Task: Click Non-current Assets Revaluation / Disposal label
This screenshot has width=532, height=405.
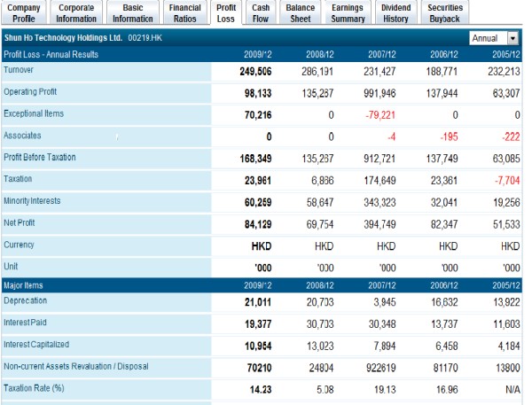Action: tap(76, 367)
